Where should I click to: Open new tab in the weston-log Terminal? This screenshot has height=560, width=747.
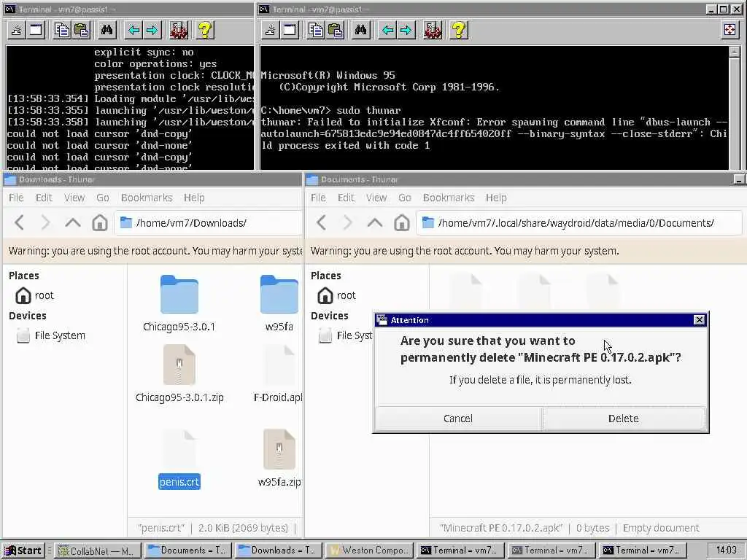(16, 30)
